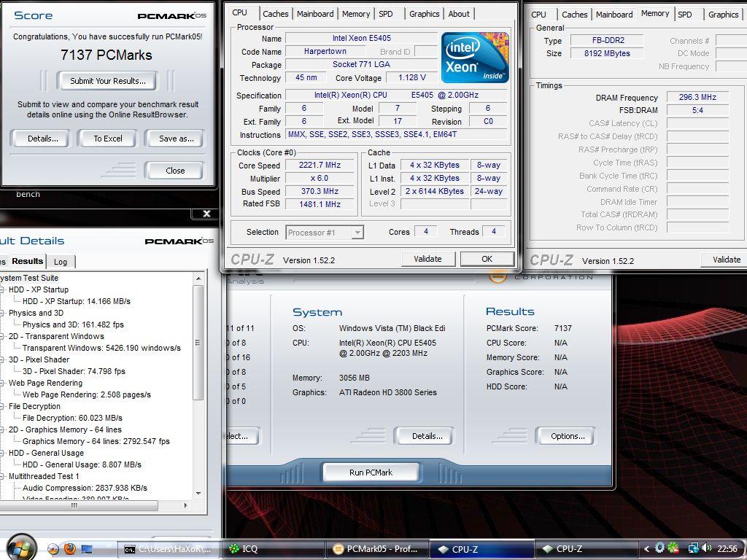Switch to ICQ in the taskbar

274,549
